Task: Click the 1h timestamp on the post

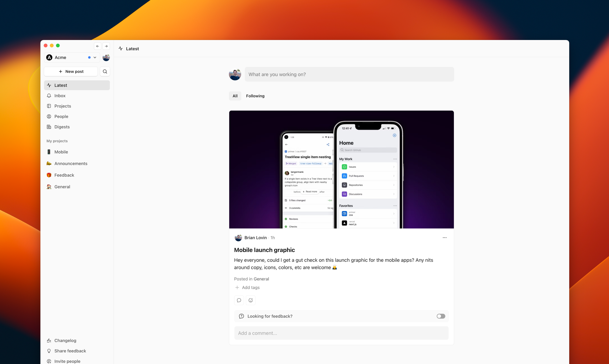Action: [x=273, y=238]
